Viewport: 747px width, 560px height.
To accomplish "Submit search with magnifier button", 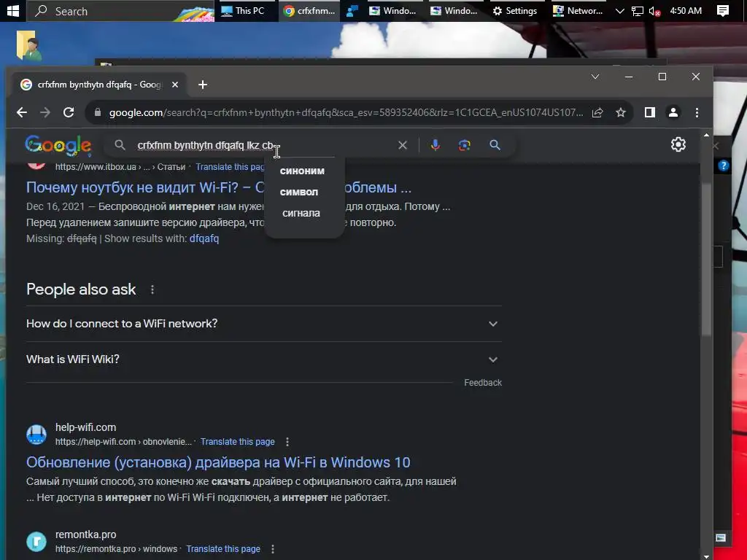I will click(495, 145).
